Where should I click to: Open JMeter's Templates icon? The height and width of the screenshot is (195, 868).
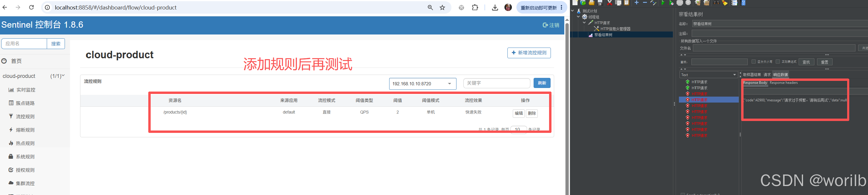583,2
